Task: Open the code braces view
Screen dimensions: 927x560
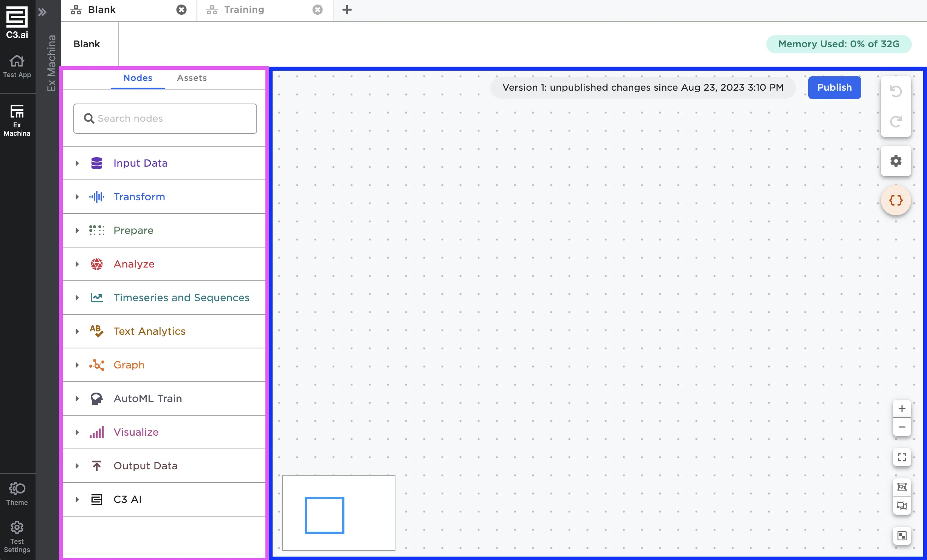Action: click(x=896, y=200)
